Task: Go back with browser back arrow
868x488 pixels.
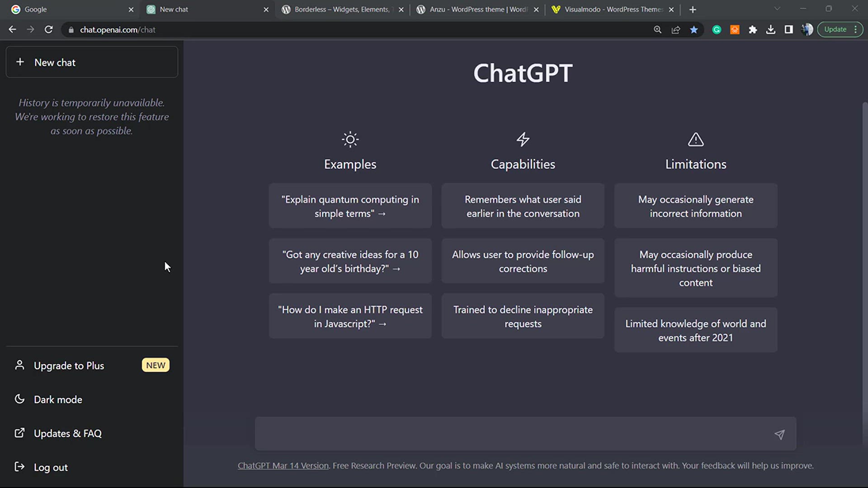Action: click(x=12, y=29)
